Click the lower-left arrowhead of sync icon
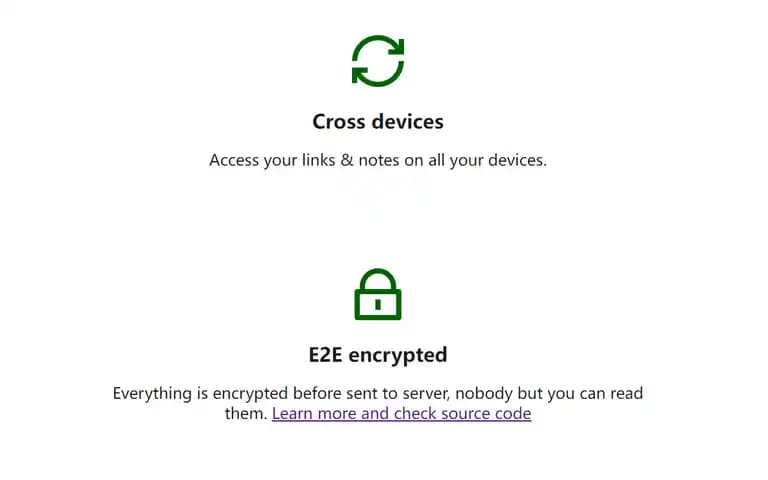This screenshot has height=480, width=768. coord(360,75)
